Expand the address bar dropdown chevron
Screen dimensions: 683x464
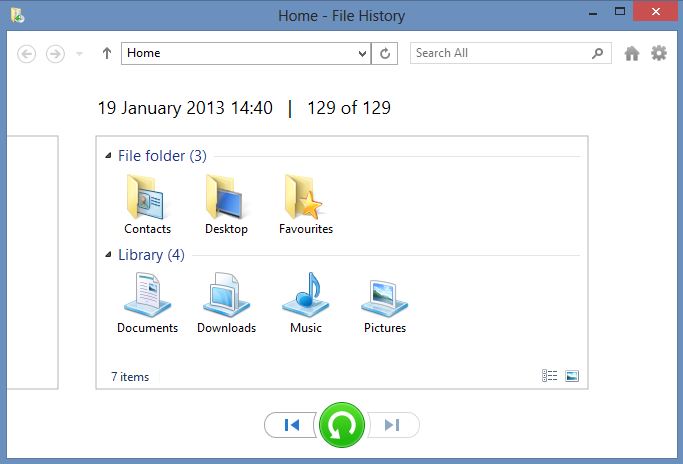point(362,54)
